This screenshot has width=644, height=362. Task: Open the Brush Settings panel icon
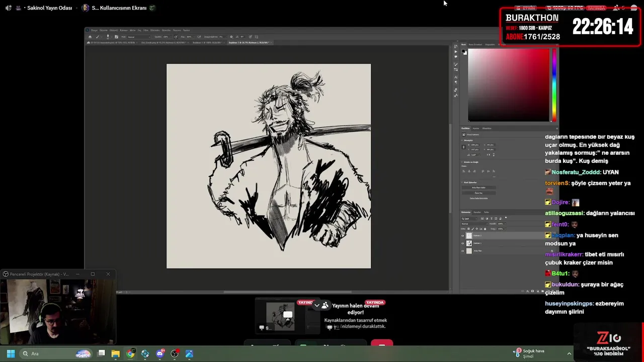coord(116,37)
